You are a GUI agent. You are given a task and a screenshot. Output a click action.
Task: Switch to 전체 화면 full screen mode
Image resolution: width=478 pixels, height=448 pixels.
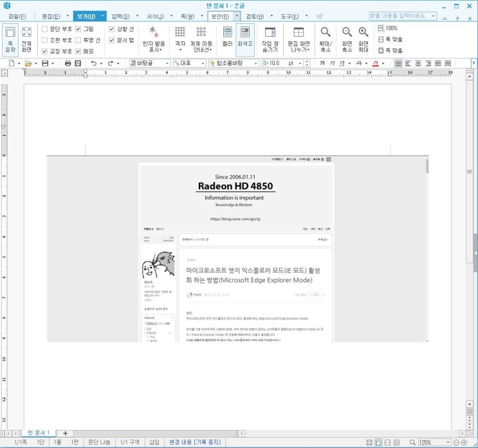pos(26,40)
